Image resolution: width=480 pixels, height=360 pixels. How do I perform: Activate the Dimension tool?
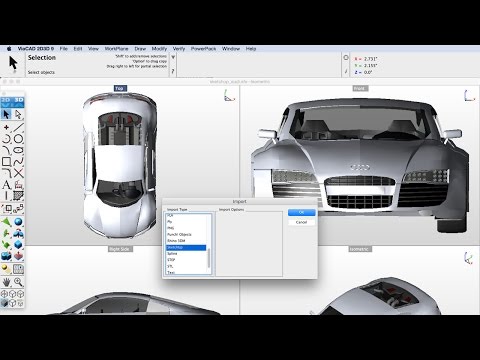18,184
